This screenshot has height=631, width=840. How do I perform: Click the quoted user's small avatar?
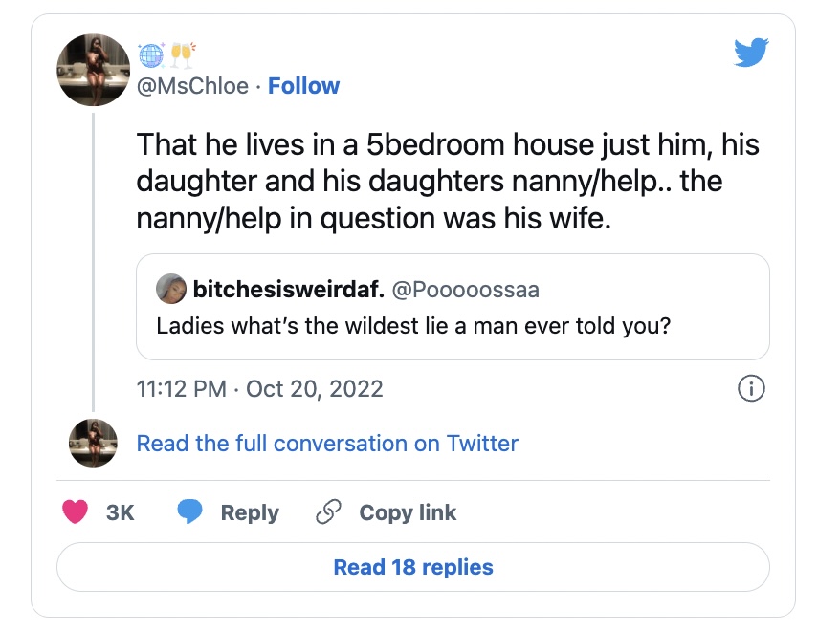tap(169, 288)
